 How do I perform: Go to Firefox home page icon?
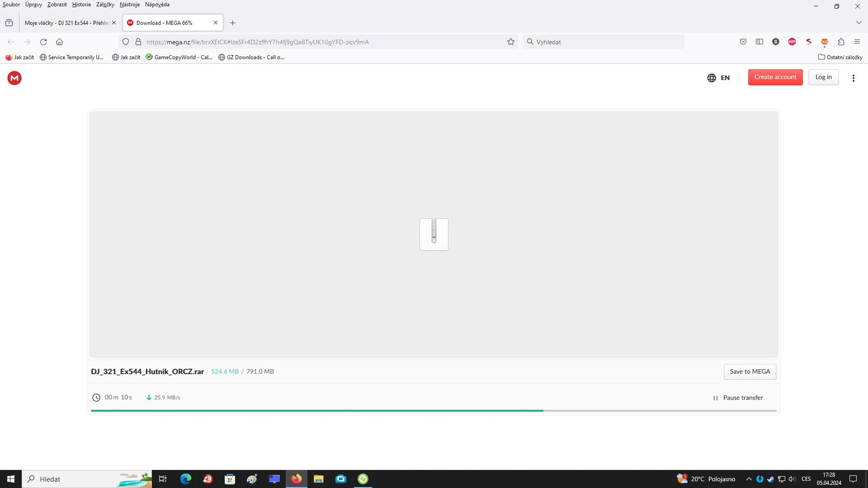60,42
